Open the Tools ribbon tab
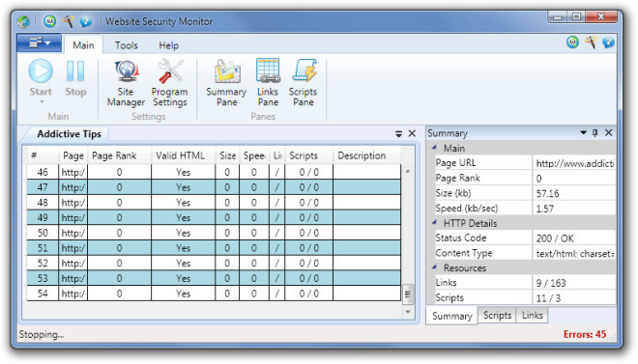 (126, 45)
